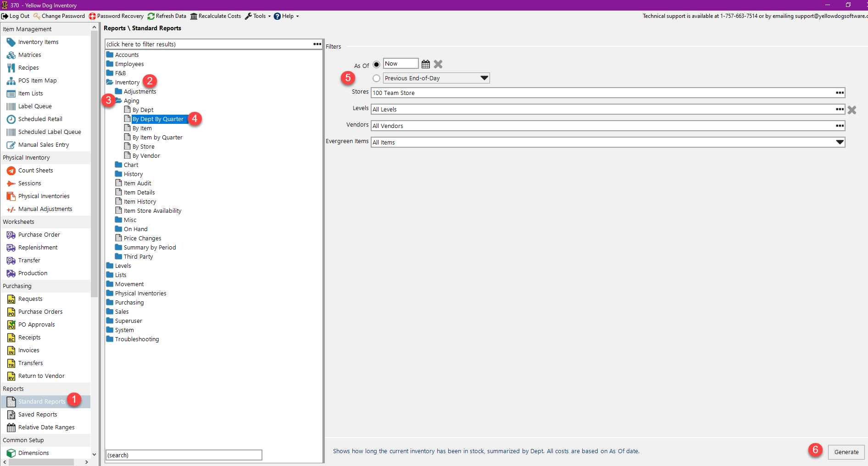Select the Previous End-of-Day radio button
The width and height of the screenshot is (868, 466).
(x=376, y=78)
